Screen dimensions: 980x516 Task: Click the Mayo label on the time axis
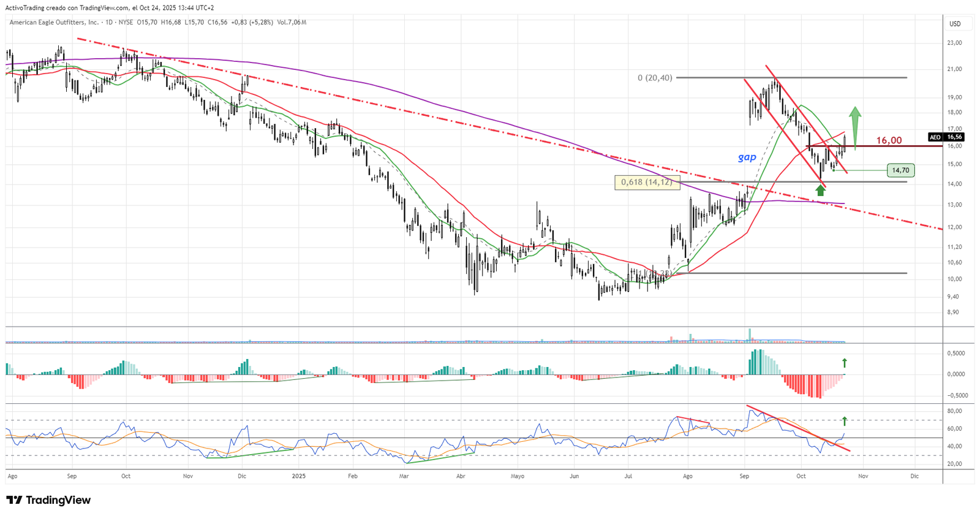pyautogui.click(x=518, y=476)
